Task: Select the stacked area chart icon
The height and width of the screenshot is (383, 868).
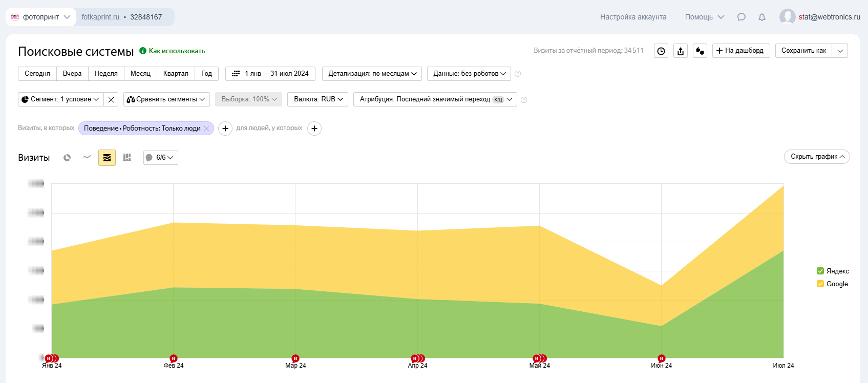Action: point(107,158)
